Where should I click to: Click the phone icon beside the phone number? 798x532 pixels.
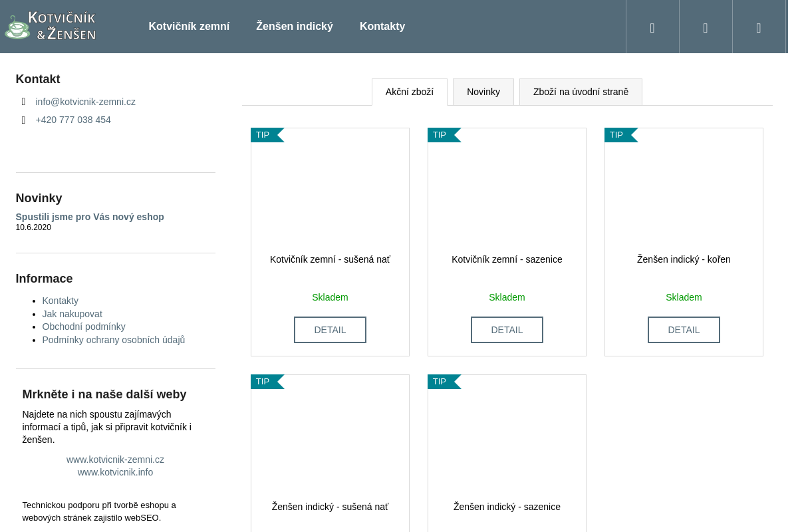[x=23, y=120]
